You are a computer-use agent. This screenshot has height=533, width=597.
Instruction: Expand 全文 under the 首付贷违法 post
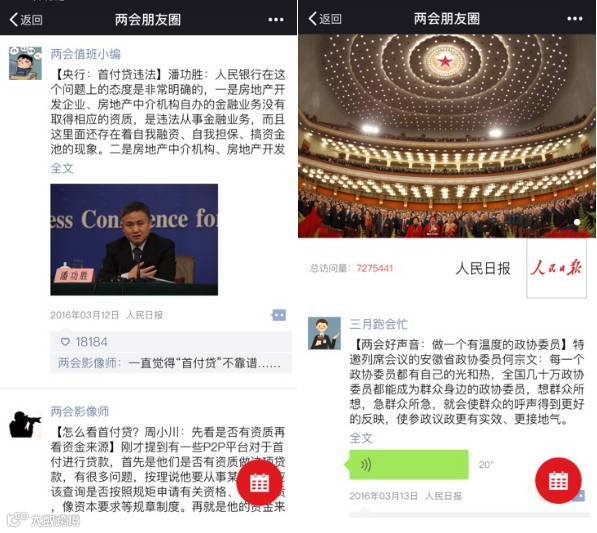coord(62,168)
